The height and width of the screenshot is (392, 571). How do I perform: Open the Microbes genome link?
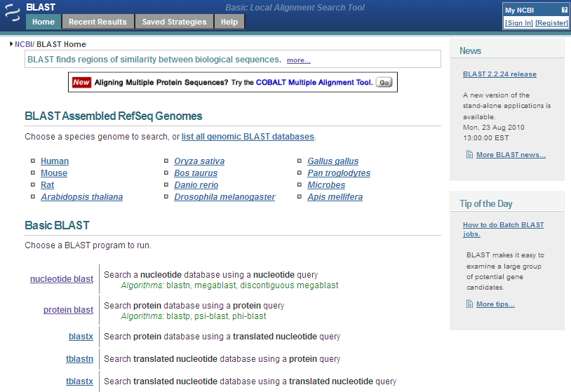tap(326, 185)
